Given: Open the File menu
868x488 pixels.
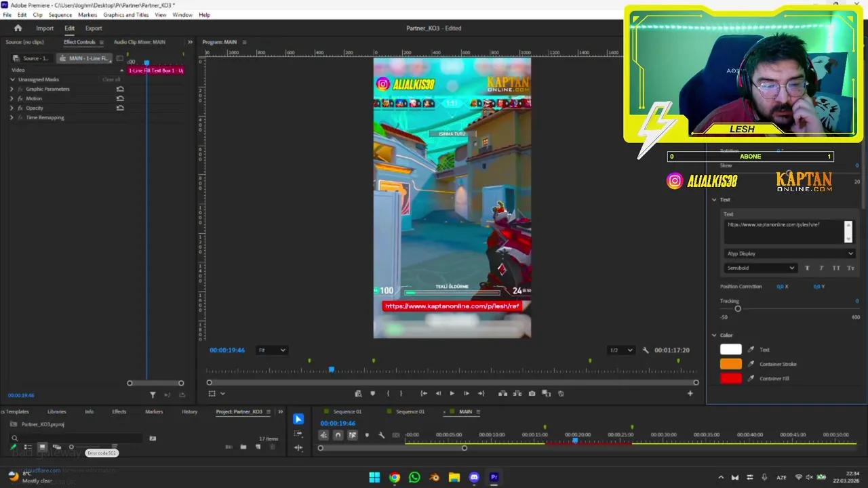Looking at the screenshot, I should [x=7, y=15].
